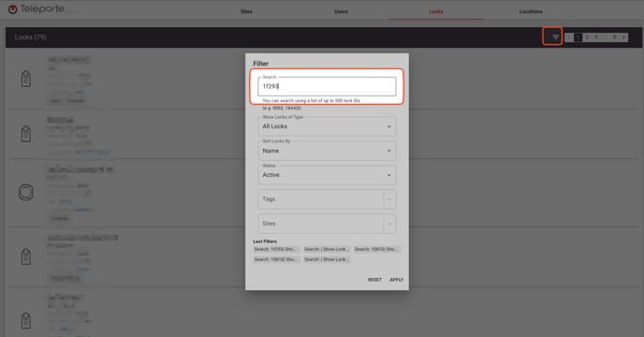
Task: Open the Locks tab
Action: tap(436, 11)
